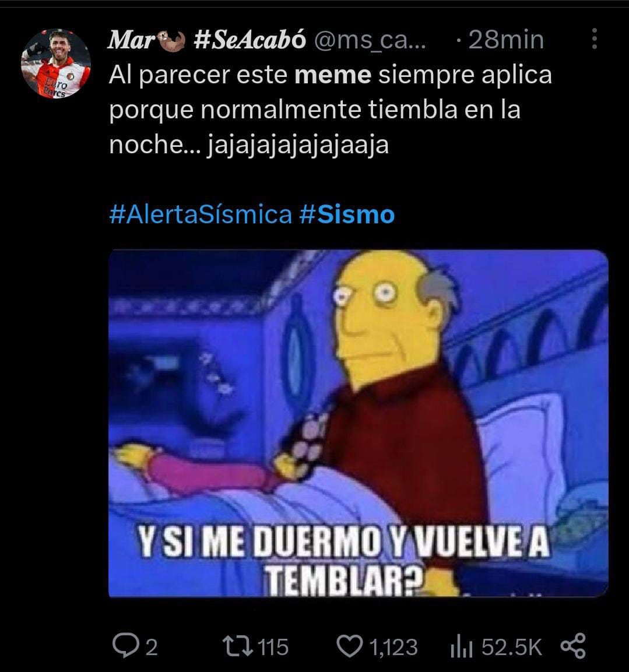Viewport: 629px width, 672px height.
Task: Click the share icon below the meme
Action: 573,645
